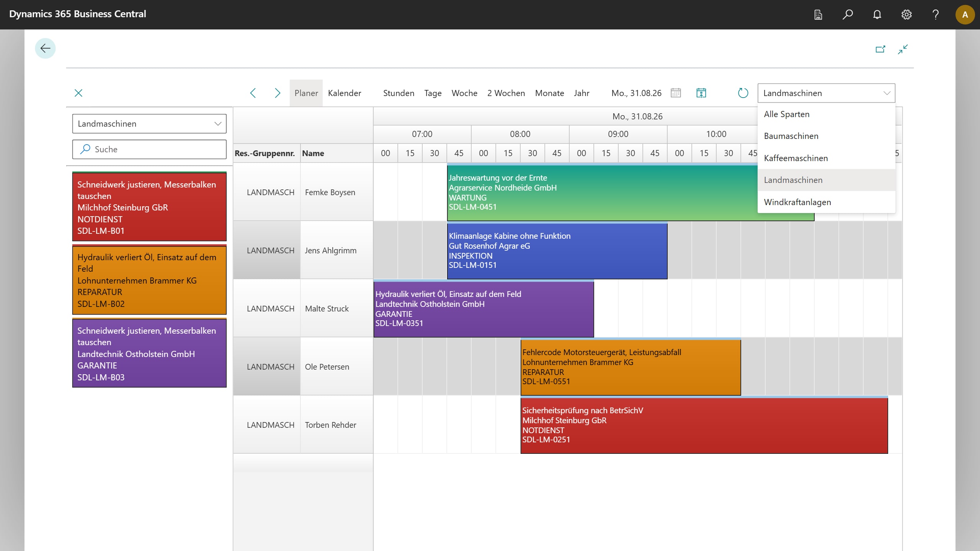
Task: Close the backlog panel with X
Action: click(x=78, y=93)
